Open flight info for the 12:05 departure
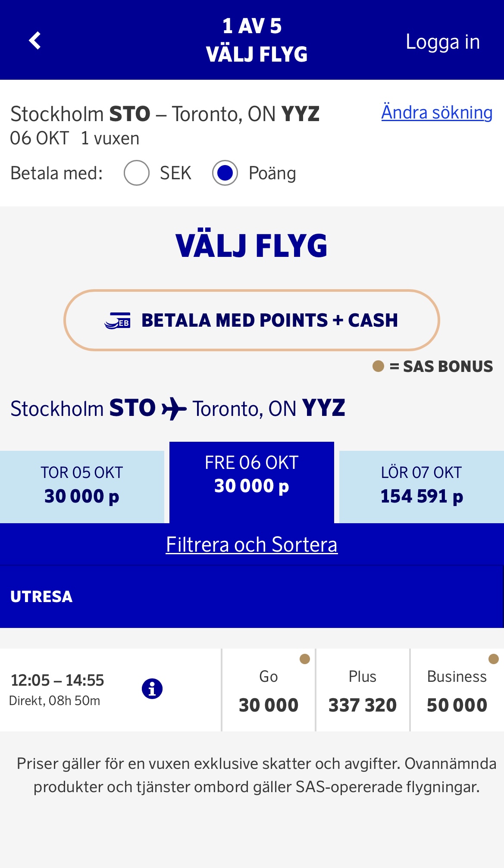Image resolution: width=504 pixels, height=868 pixels. [152, 688]
